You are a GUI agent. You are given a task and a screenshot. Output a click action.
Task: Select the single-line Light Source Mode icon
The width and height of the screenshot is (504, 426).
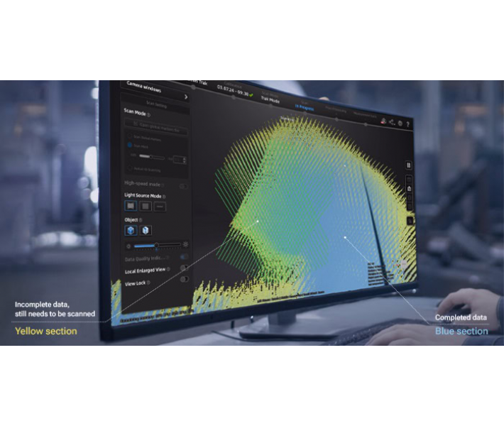(x=160, y=207)
